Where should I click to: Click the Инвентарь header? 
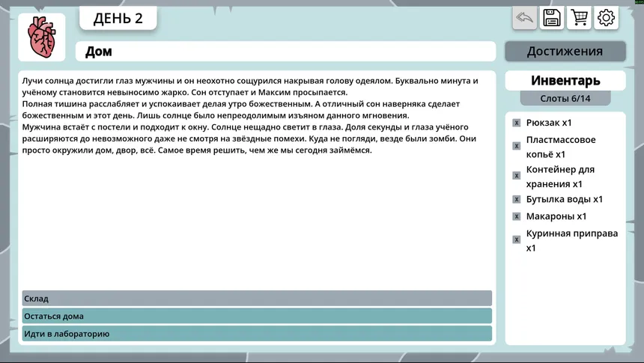tap(565, 81)
